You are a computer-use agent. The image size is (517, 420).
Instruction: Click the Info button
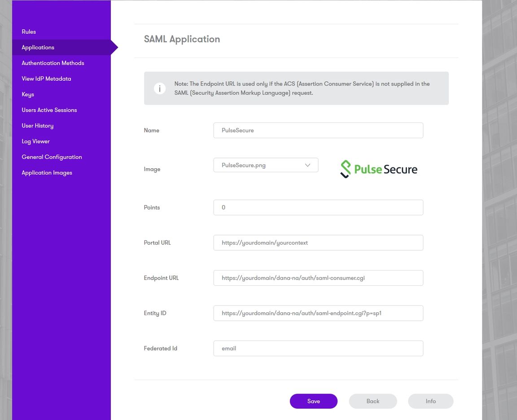430,401
